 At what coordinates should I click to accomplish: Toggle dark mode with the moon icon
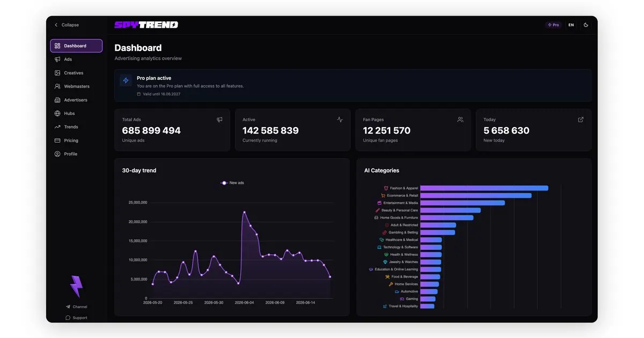tap(586, 25)
